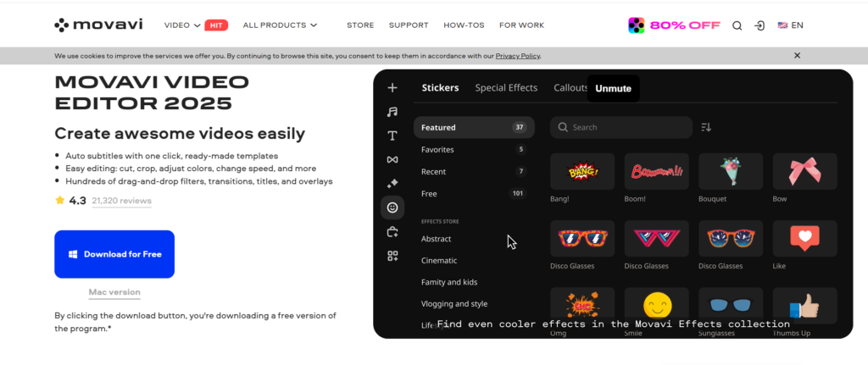This screenshot has width=868, height=365.
Task: Open the 21,320 reviews link
Action: point(122,201)
